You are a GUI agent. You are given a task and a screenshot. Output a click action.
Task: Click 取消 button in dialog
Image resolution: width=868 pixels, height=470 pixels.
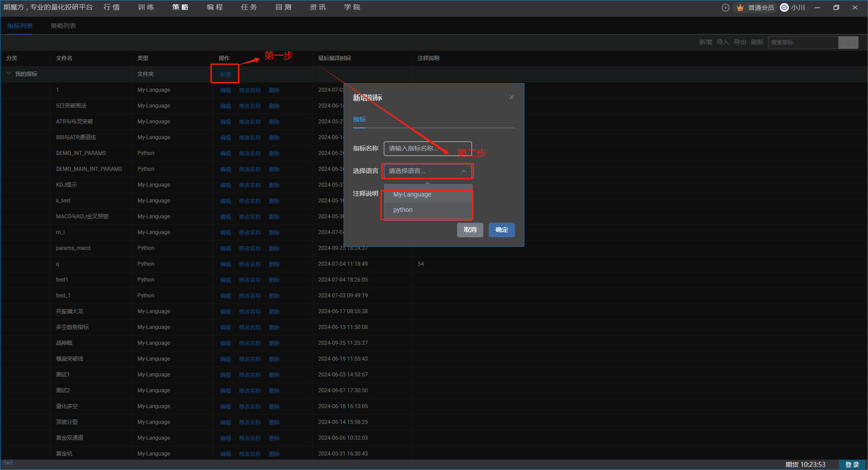tap(470, 230)
